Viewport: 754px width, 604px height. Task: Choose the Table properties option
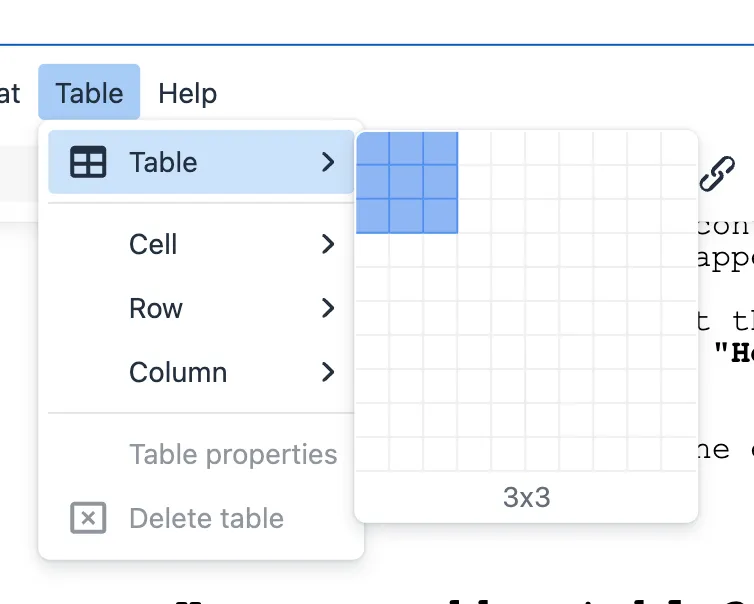click(233, 454)
